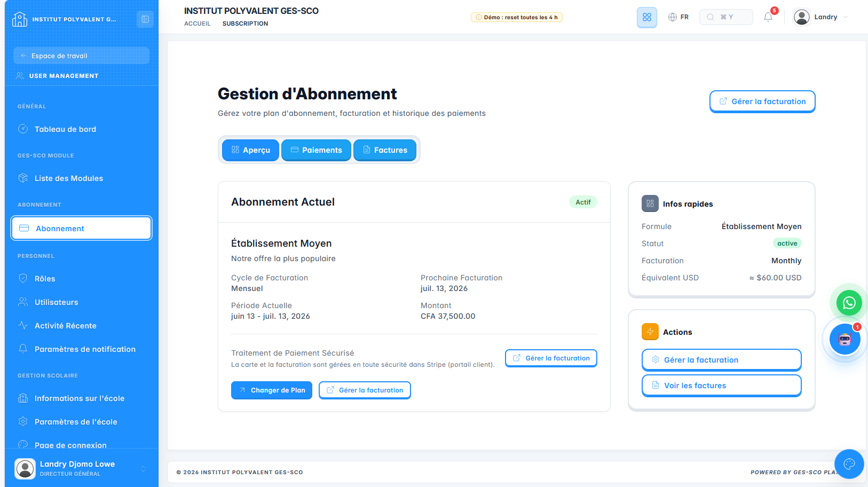Image resolution: width=868 pixels, height=487 pixels.
Task: Click Gérer la facturation in Actions panel
Action: coord(721,360)
